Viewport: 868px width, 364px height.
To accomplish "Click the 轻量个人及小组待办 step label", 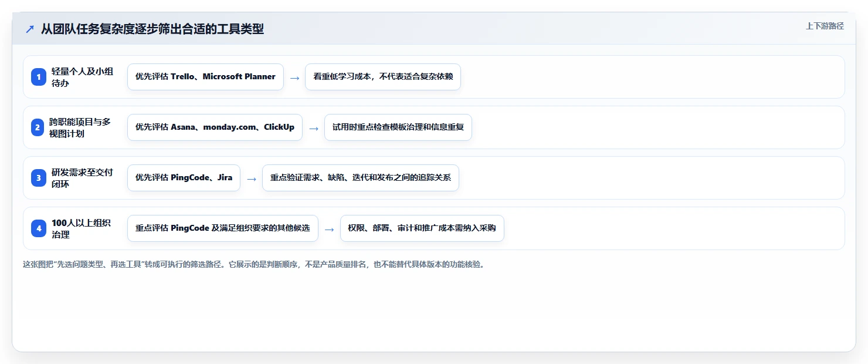I will [x=83, y=77].
